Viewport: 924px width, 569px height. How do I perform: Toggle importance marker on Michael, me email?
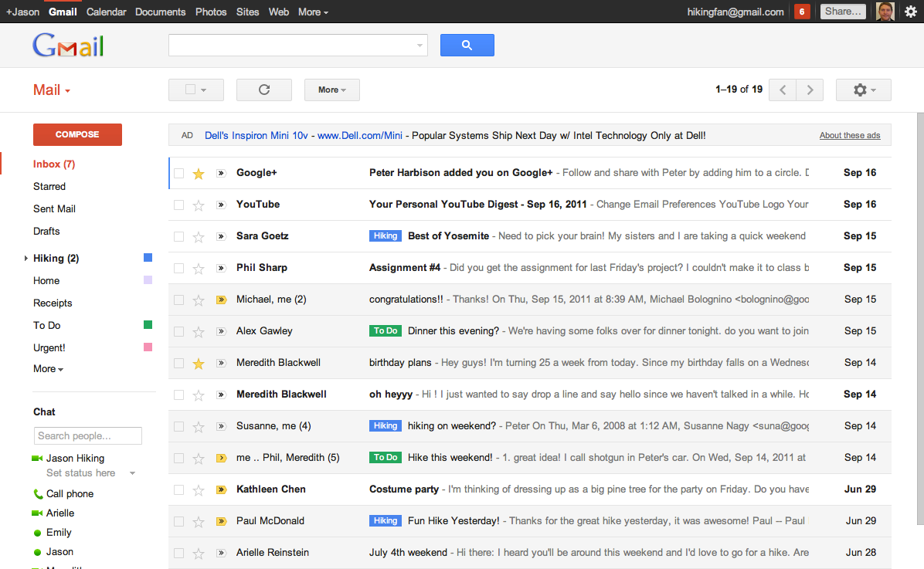coord(222,300)
